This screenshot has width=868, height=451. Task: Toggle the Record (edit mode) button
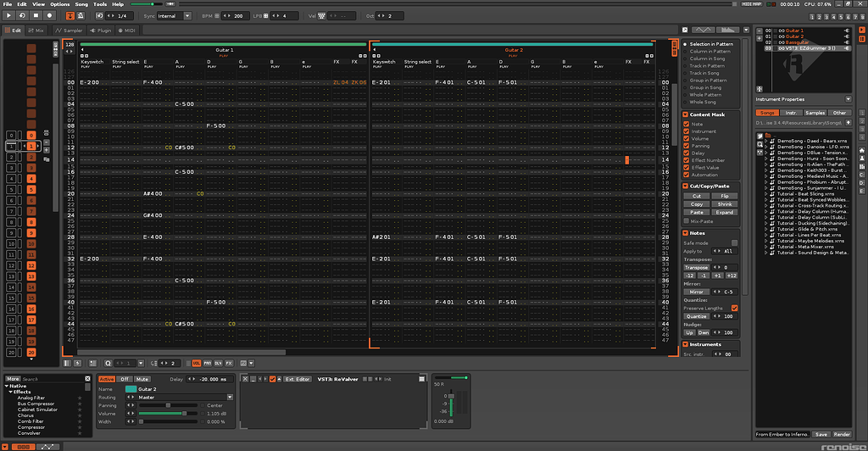click(49, 16)
